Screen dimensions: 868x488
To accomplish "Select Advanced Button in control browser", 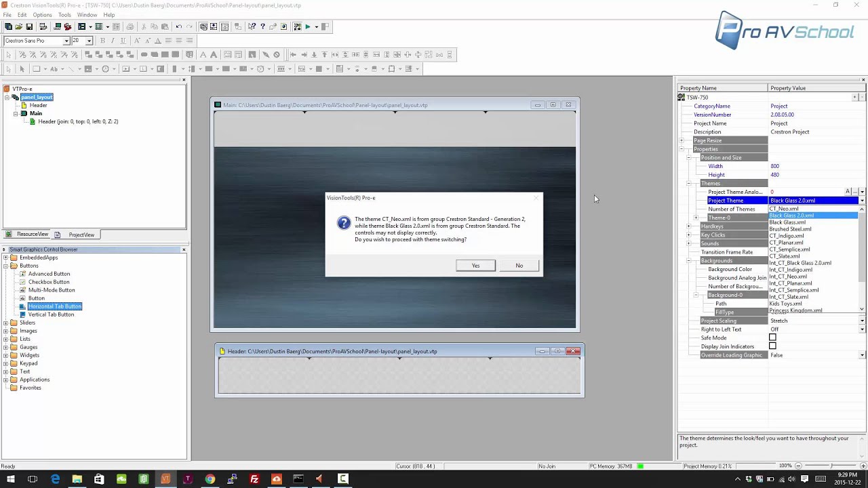I will [49, 274].
